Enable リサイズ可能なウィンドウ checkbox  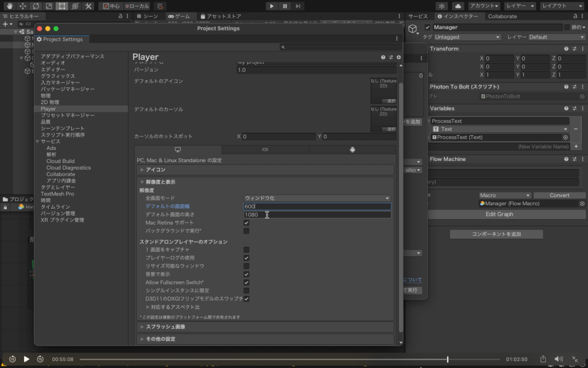point(246,266)
